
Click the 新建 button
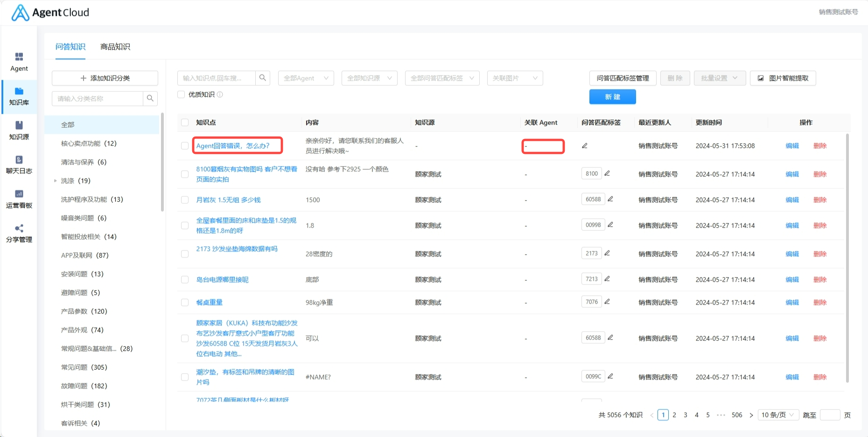point(613,97)
